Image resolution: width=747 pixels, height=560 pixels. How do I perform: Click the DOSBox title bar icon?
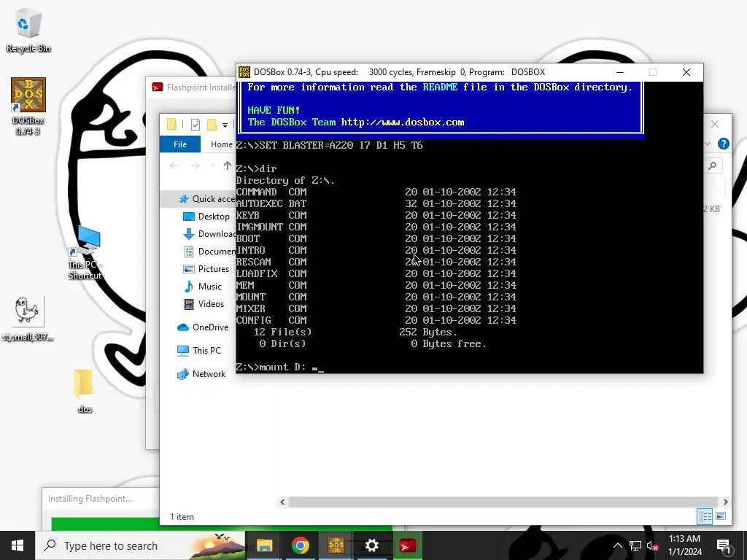click(x=244, y=72)
